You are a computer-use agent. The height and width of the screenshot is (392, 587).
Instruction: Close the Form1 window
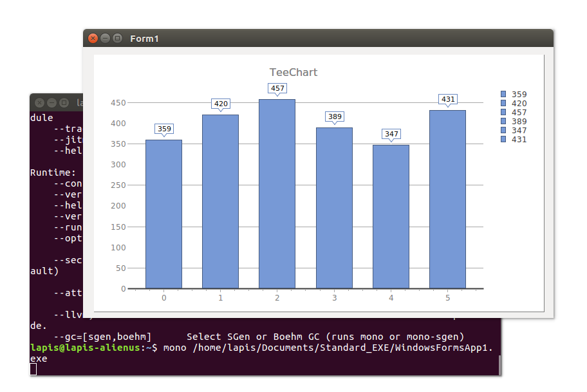93,38
